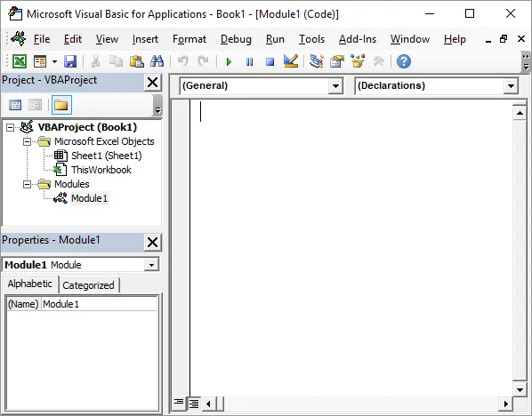Viewport: 532px width, 416px height.
Task: Select ThisWorkbook in project tree
Action: tap(101, 170)
